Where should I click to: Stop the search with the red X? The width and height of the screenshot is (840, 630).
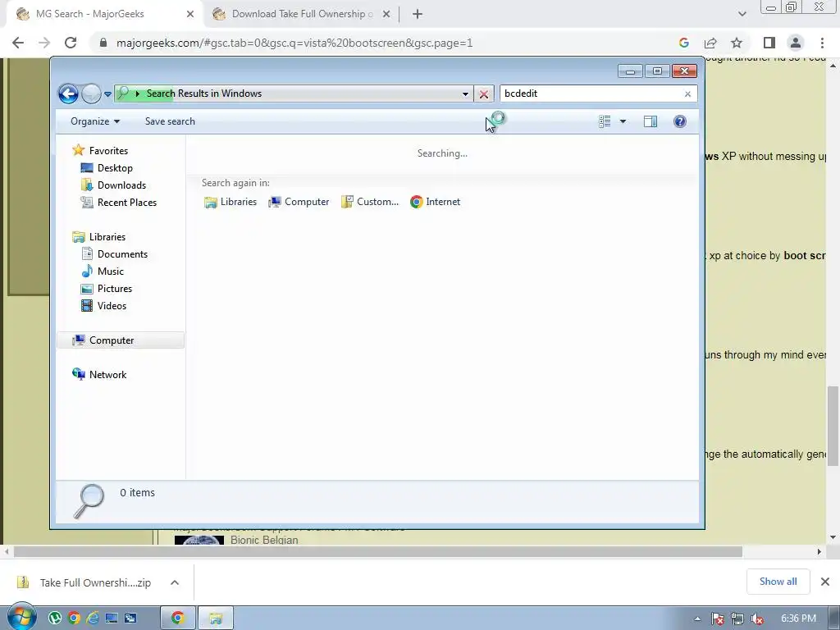point(484,94)
